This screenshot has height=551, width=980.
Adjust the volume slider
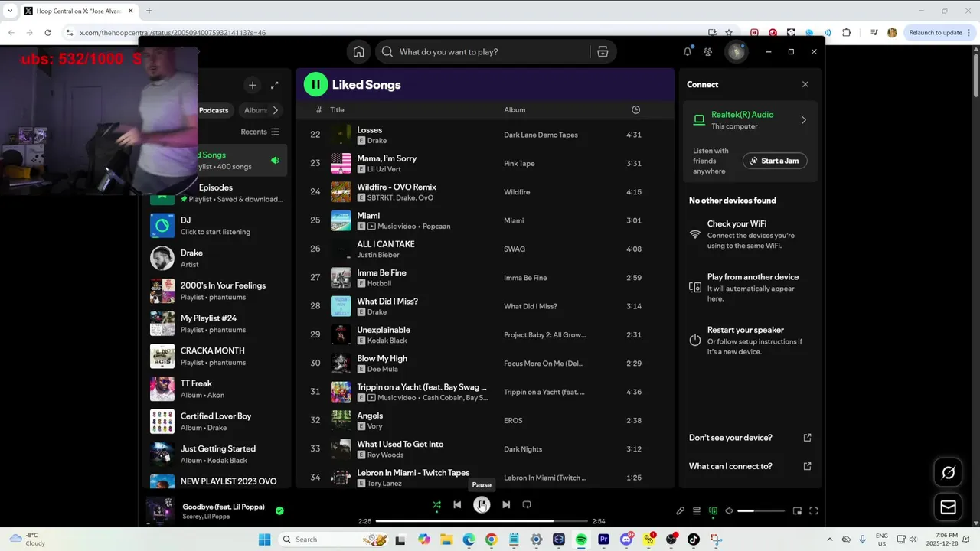(x=761, y=510)
